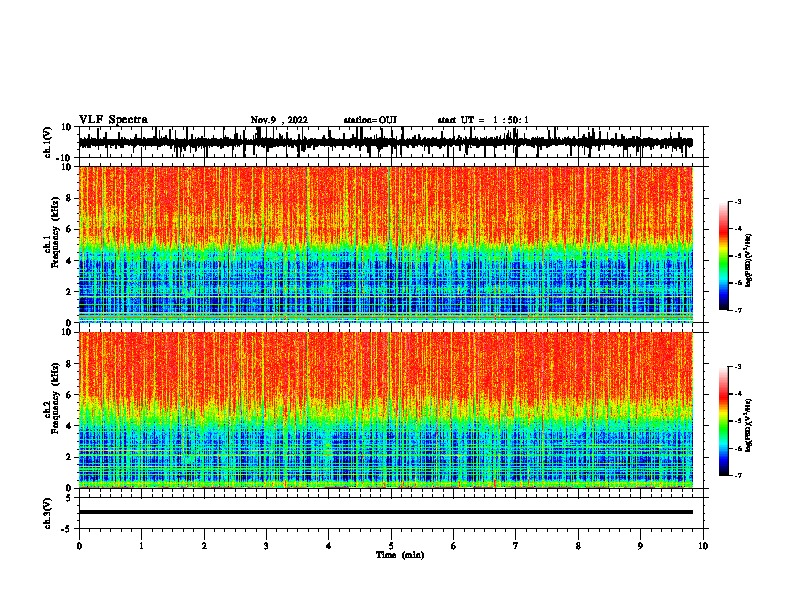Click time axis tick label "1"

tap(142, 546)
